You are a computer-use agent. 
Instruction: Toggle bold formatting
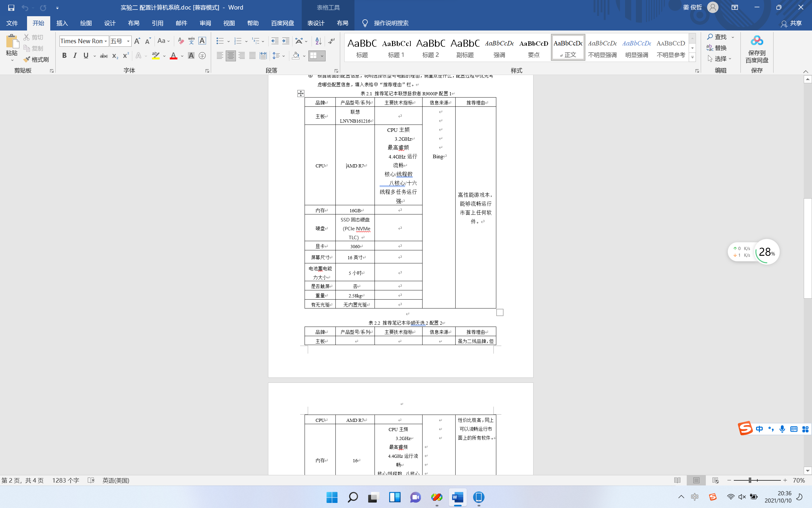coord(64,56)
